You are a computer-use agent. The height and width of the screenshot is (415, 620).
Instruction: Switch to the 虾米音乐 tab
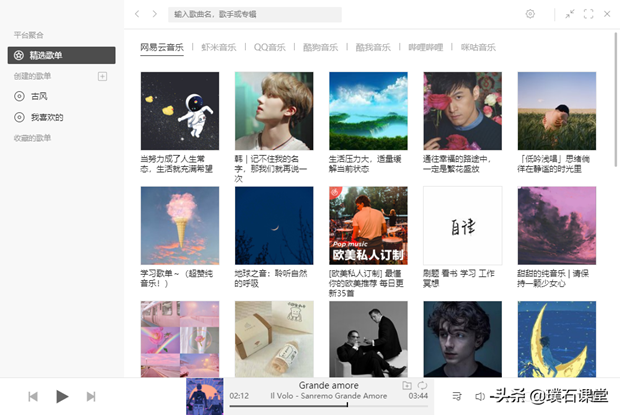click(x=219, y=47)
